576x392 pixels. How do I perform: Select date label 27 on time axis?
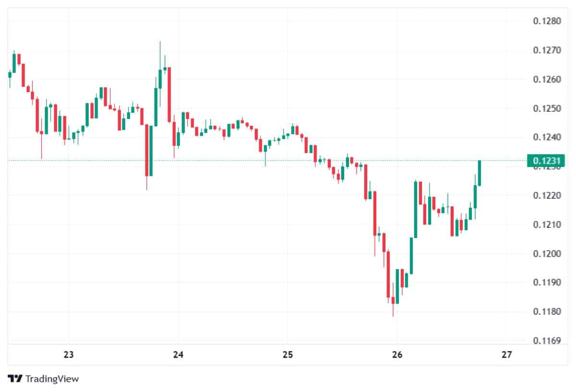coord(506,355)
